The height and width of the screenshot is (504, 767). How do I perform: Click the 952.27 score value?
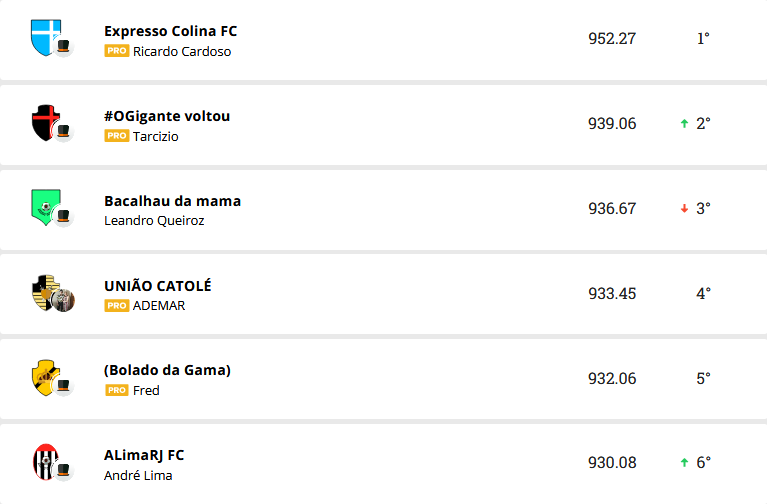[612, 39]
